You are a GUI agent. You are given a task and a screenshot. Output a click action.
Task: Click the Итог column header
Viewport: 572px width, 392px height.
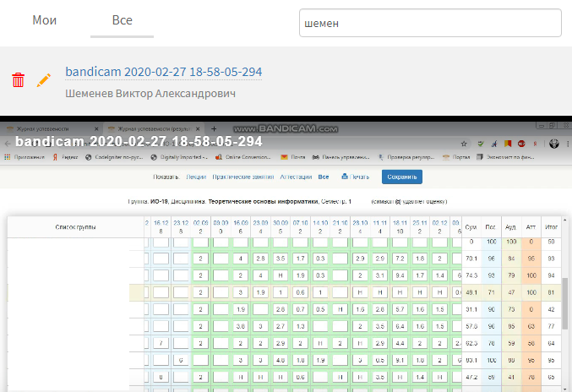pos(549,226)
